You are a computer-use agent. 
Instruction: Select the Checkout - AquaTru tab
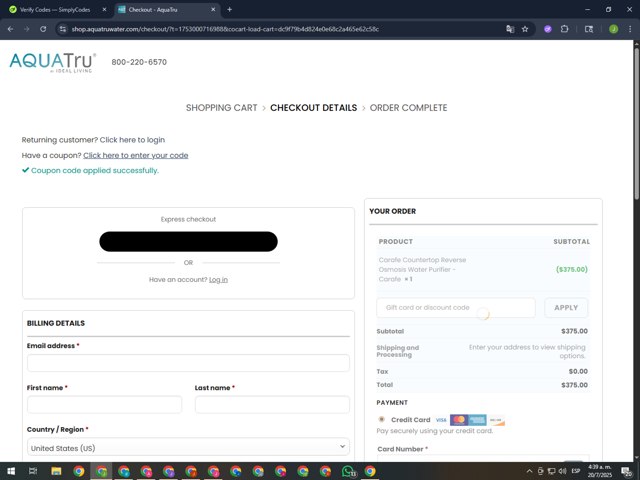[x=153, y=9]
